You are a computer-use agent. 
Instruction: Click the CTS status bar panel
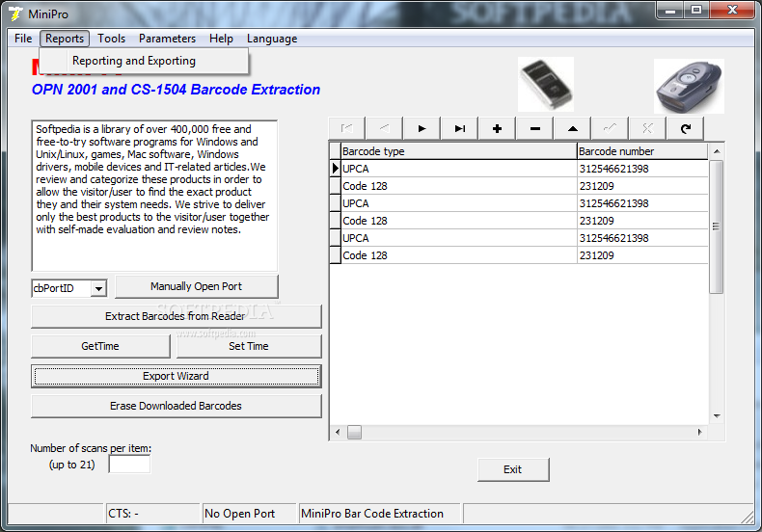(153, 514)
